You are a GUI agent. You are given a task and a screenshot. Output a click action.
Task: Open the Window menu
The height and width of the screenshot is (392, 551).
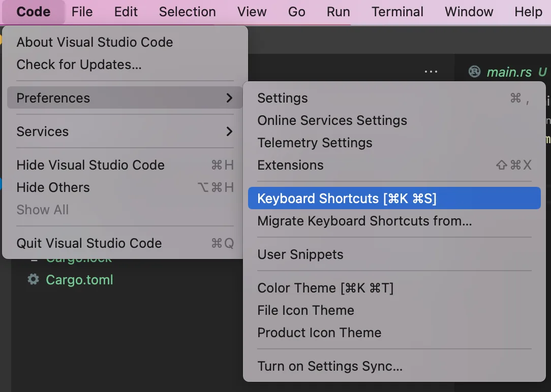[x=469, y=12]
